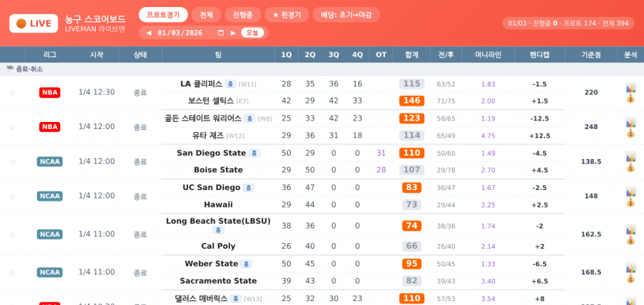This screenshot has width=644, height=305.
Task: Star the Long Beach State vs Cal Poly game
Action: click(x=12, y=234)
